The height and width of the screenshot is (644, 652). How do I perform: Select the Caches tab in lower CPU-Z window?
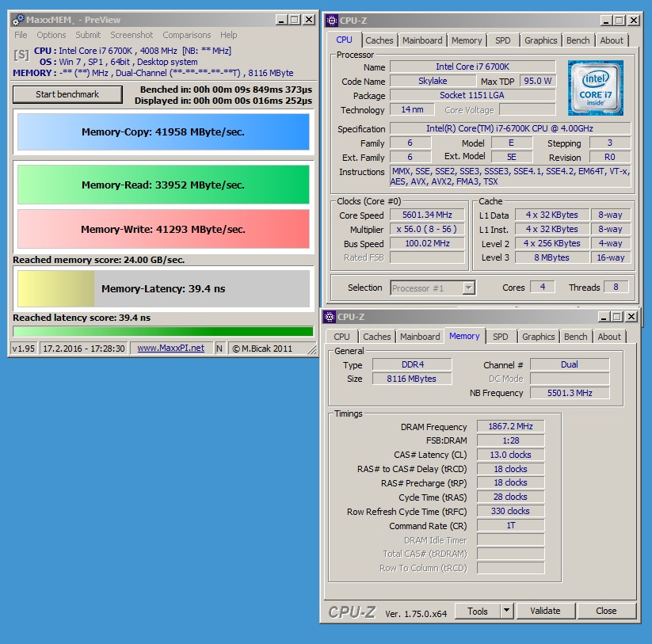coord(377,337)
